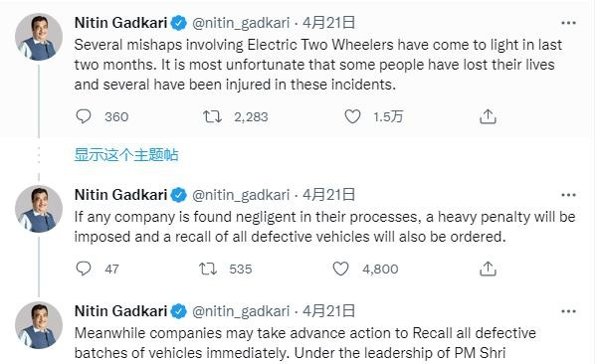Click the 显示这个主题帖 link
The width and height of the screenshot is (598, 364).
pos(126,155)
